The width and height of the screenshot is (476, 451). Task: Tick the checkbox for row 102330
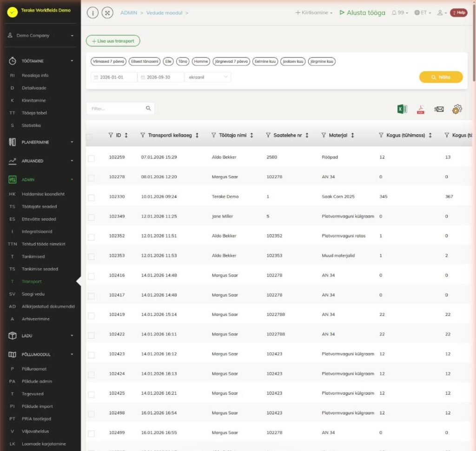click(91, 198)
